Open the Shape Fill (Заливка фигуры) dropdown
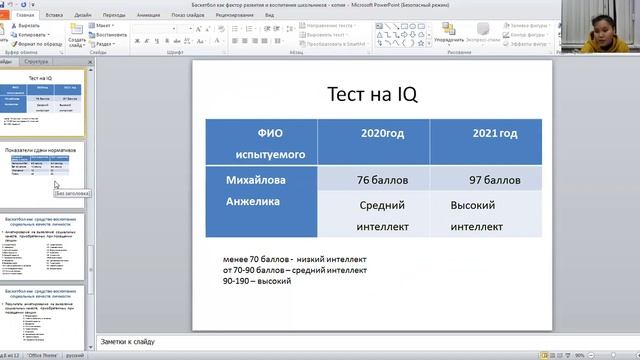Screen dimensions: 640x360 (527, 26)
